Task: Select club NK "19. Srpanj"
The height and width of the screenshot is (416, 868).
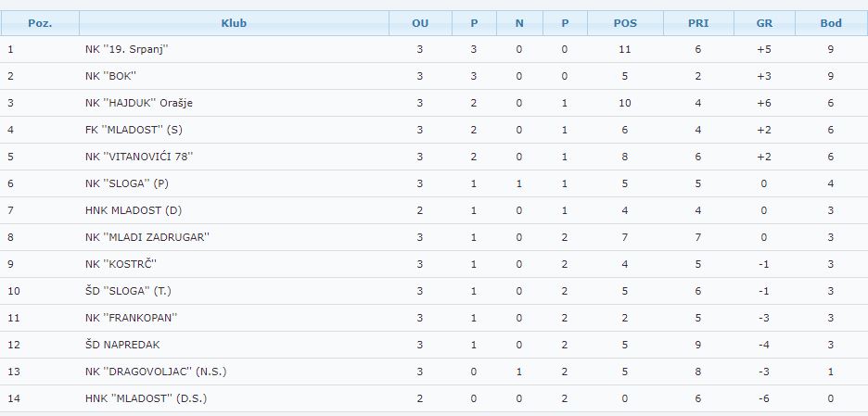Action: [x=126, y=49]
